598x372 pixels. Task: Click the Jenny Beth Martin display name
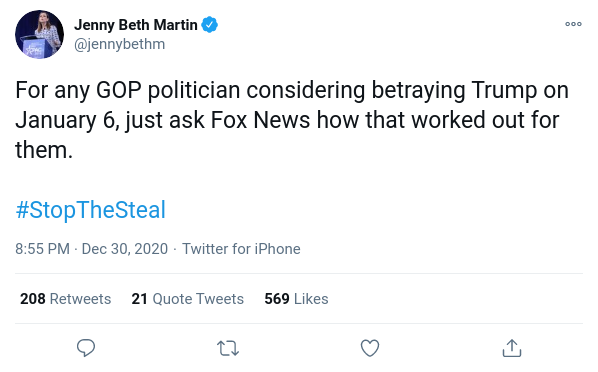click(x=136, y=25)
